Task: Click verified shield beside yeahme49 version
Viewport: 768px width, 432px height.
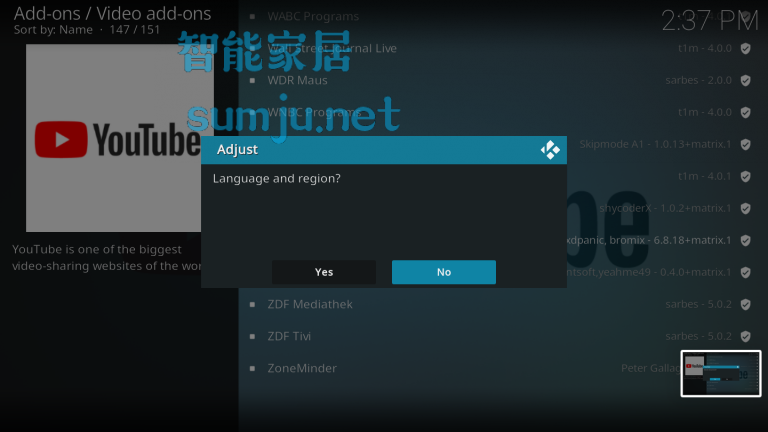Action: coord(745,272)
